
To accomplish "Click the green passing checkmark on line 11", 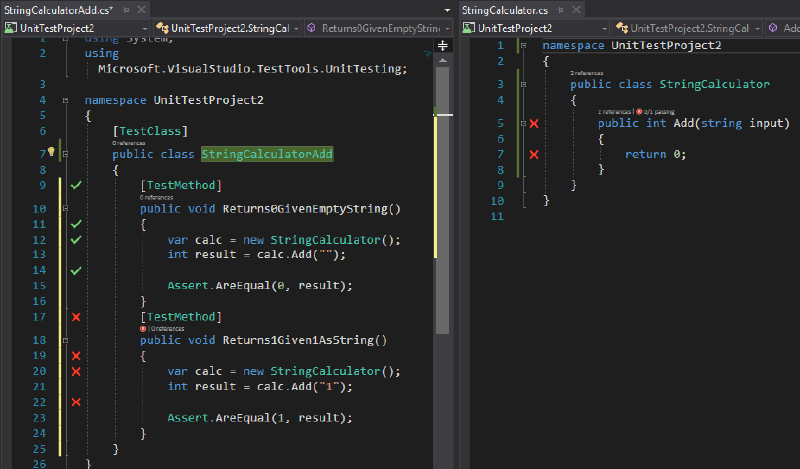I will pyautogui.click(x=76, y=224).
